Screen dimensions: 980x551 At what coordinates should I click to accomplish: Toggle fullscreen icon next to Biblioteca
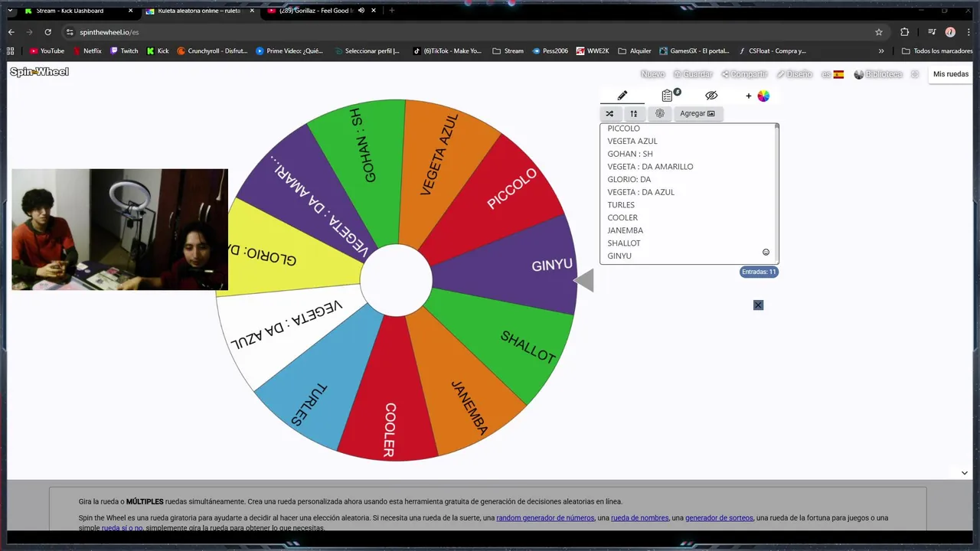pos(915,74)
